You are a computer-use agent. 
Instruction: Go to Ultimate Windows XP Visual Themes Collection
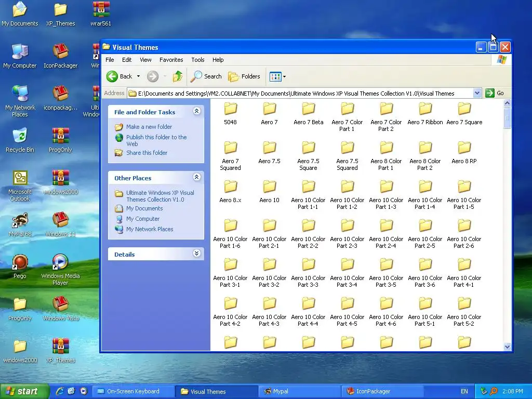pyautogui.click(x=160, y=196)
